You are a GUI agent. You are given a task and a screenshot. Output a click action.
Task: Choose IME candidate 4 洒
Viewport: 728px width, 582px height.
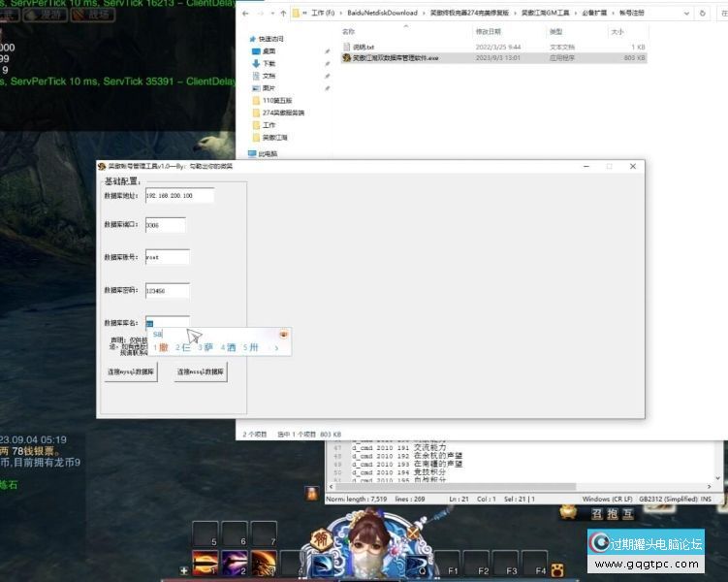pos(229,347)
